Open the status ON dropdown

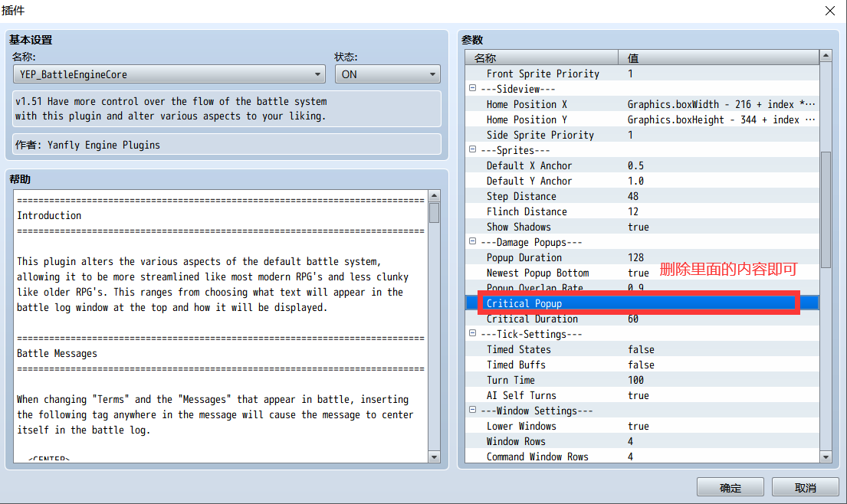(x=387, y=74)
